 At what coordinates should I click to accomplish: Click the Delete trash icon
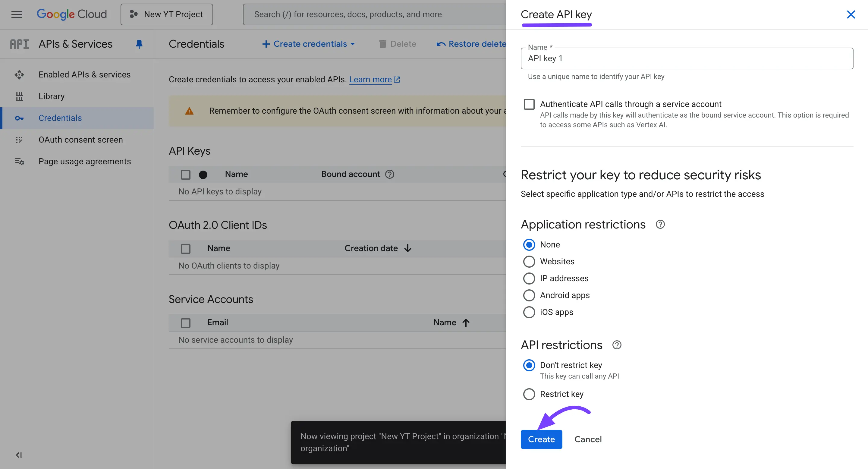[x=382, y=44]
